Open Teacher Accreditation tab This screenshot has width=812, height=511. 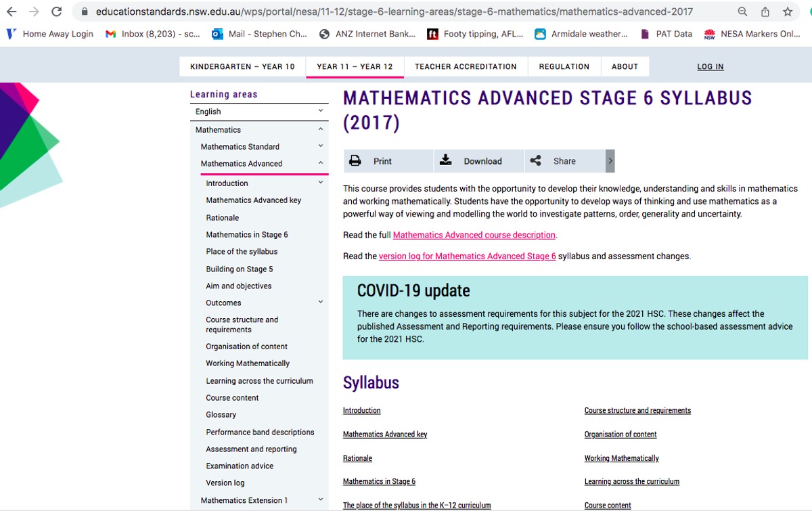pyautogui.click(x=466, y=66)
